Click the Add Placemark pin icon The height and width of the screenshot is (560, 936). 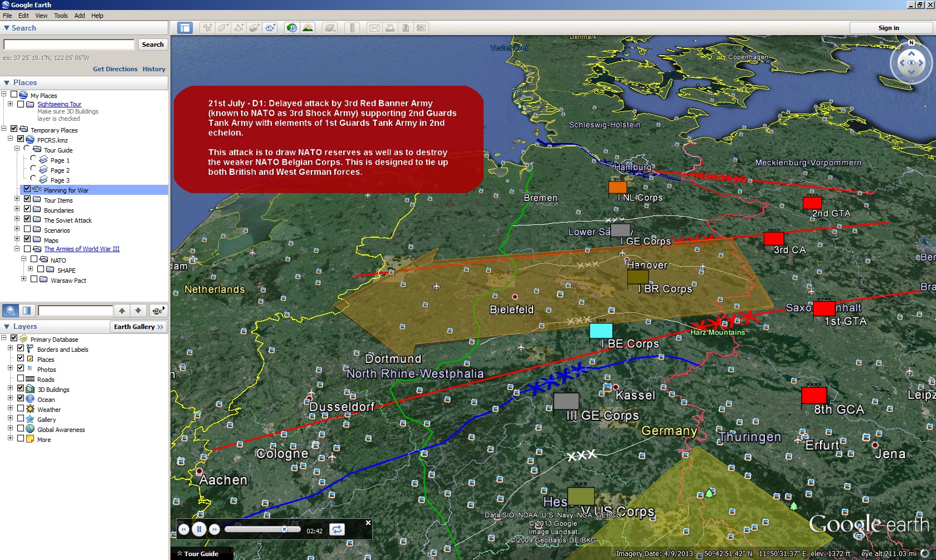point(207,28)
